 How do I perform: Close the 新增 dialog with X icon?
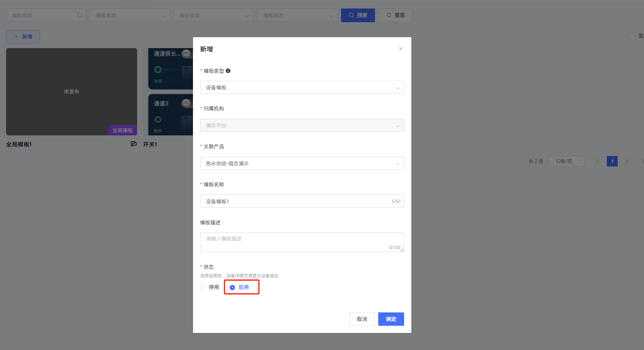click(401, 49)
